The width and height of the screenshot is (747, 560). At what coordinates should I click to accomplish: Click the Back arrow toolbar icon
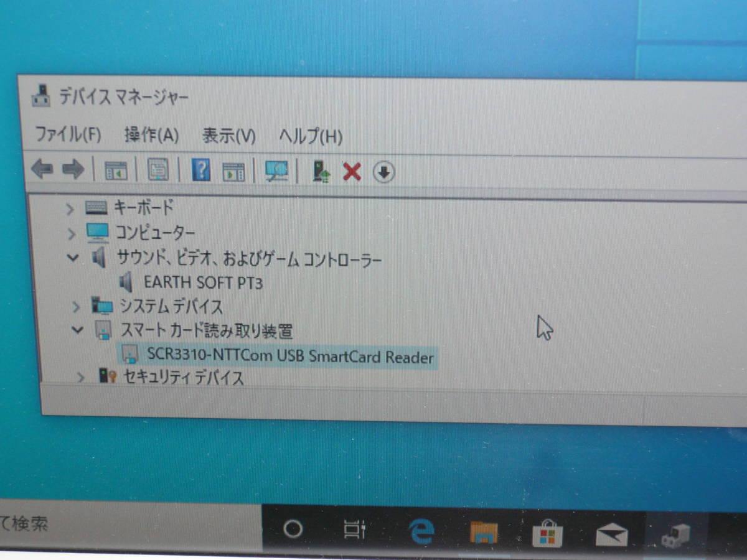(x=42, y=169)
